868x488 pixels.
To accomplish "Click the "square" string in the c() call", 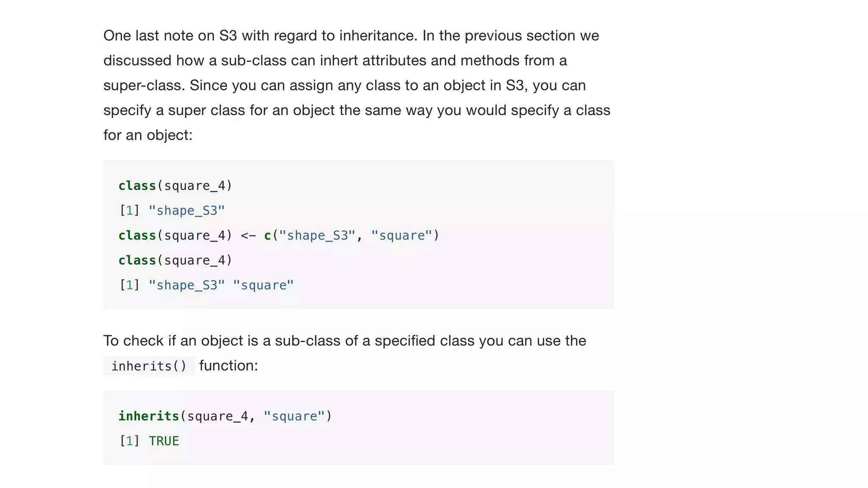I will coord(401,235).
